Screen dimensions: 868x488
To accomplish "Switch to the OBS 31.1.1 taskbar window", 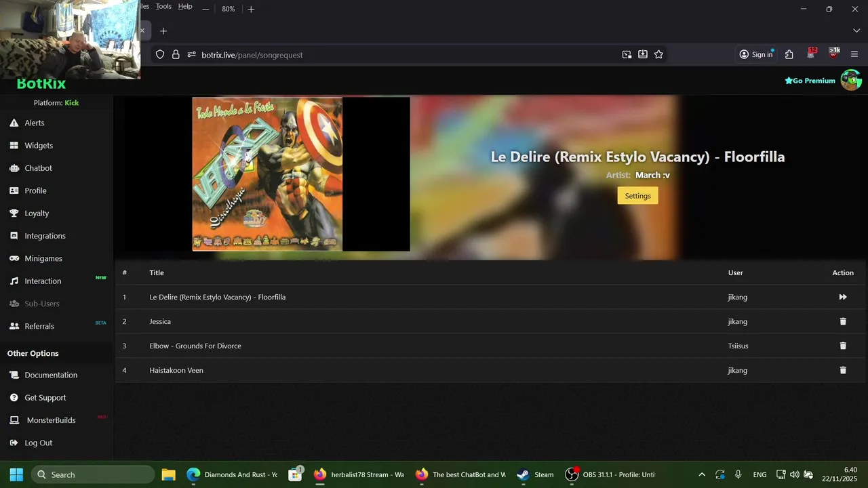I will coord(611,474).
